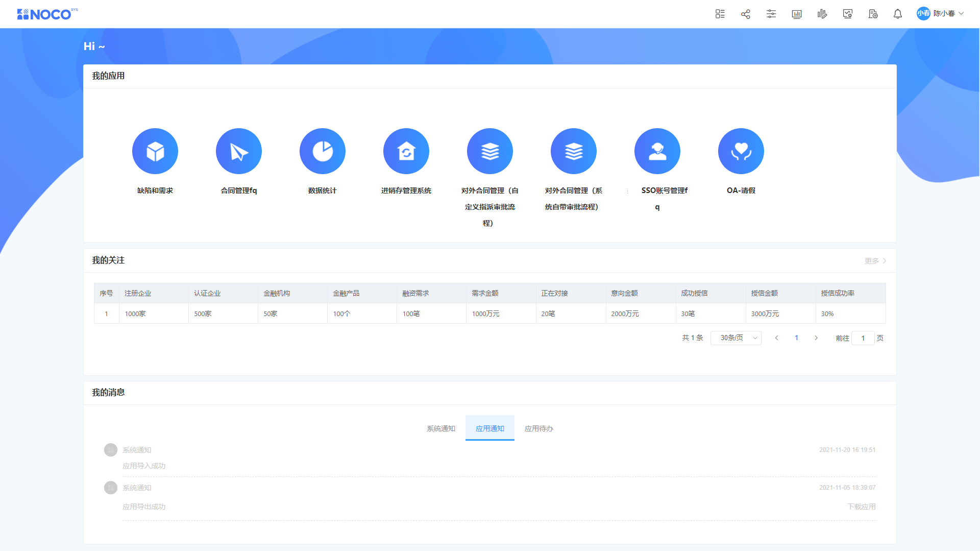Click the chart with pencil icon
The image size is (980, 551).
pos(822,14)
